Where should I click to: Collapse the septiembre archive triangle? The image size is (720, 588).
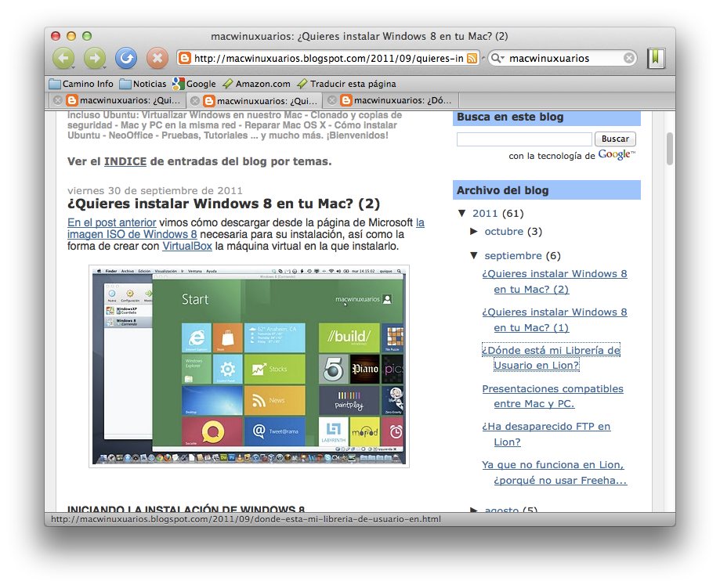[474, 255]
